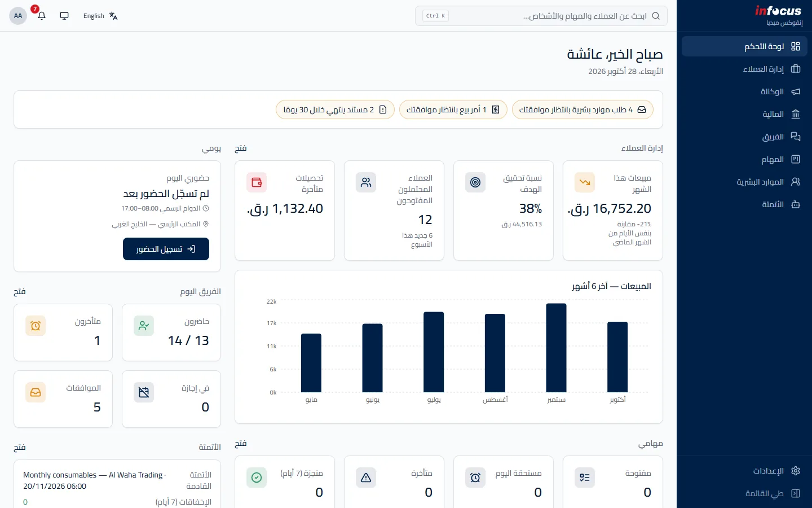
Task: Click the calendar-off icon on في إجازة card
Action: coord(144,392)
